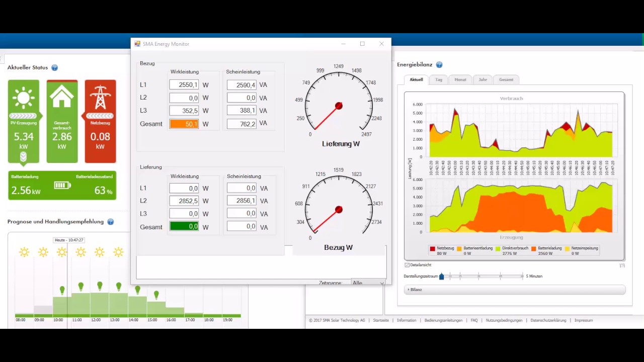Click the light bulb recommendation at 14:00
Image resolution: width=644 pixels, height=362 pixels.
[137, 290]
